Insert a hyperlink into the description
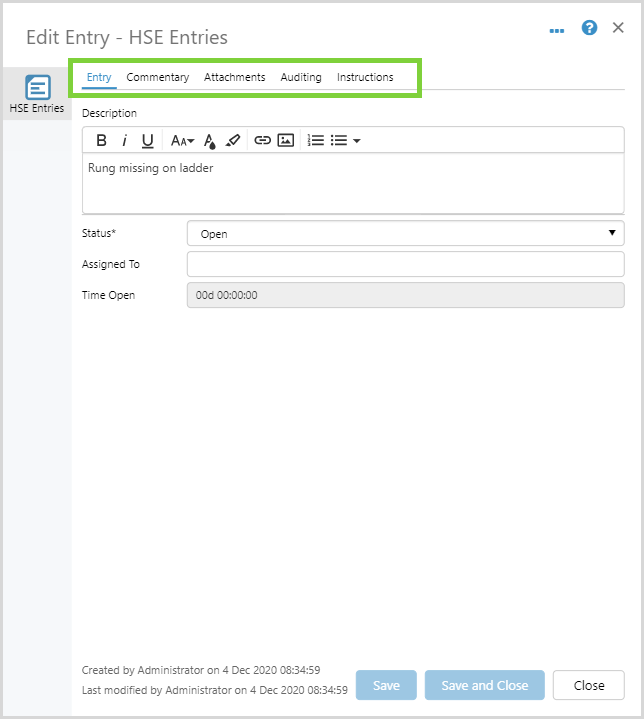Viewport: 644px width, 719px height. click(x=262, y=141)
